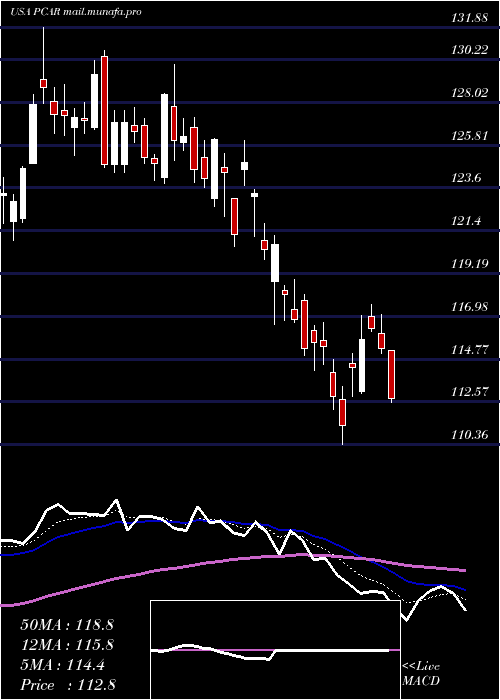Image resolution: width=500 pixels, height=700 pixels.
Task: Click the '50MA : 118.8' readout
Action: click(x=67, y=625)
